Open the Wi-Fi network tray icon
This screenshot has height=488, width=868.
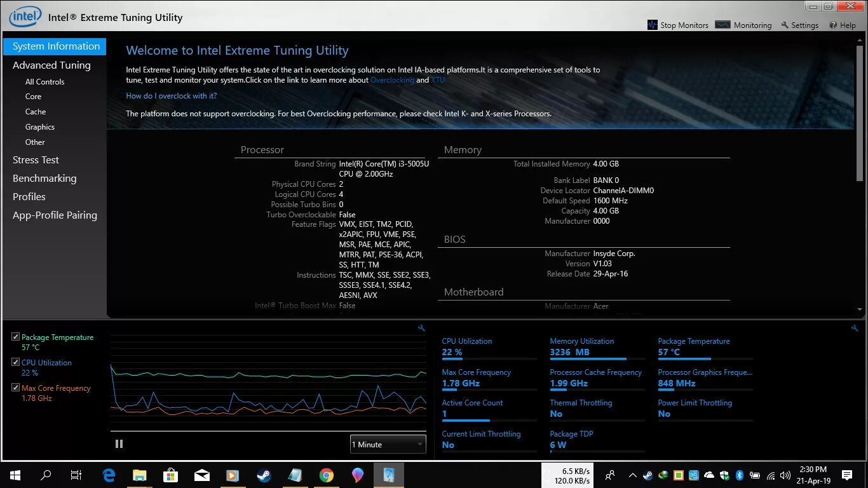tap(771, 475)
